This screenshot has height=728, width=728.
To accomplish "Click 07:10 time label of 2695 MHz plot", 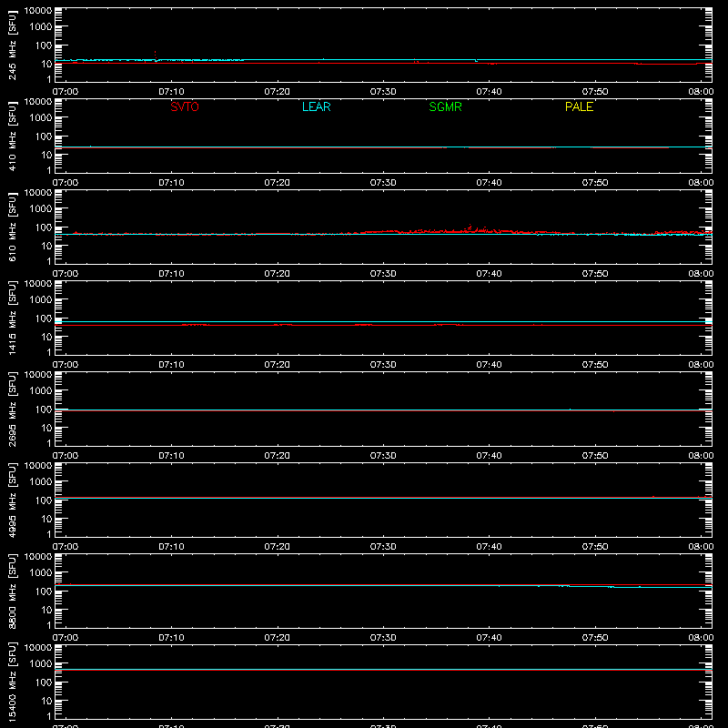I will point(171,456).
